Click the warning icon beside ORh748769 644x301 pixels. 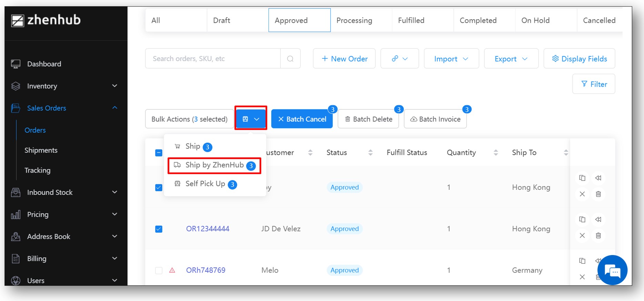coord(172,270)
